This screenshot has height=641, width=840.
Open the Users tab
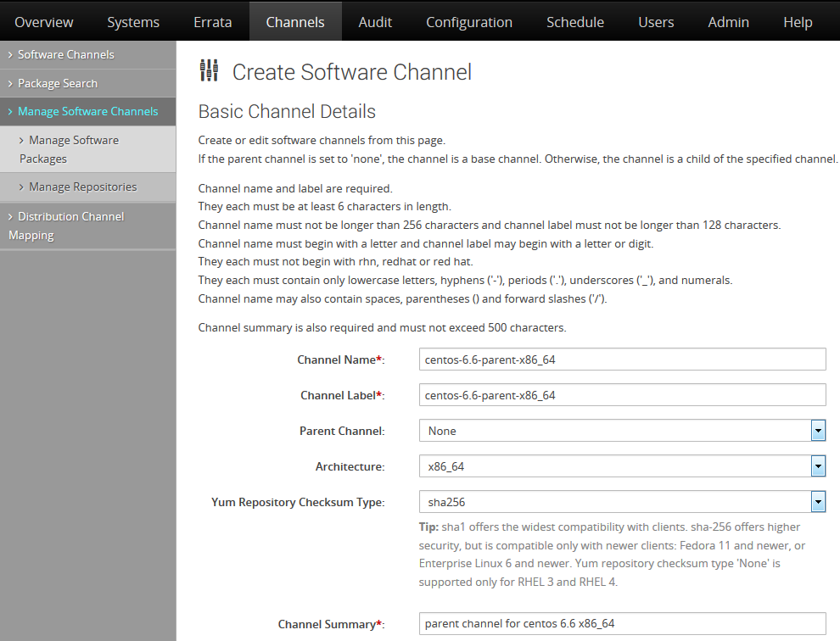656,22
